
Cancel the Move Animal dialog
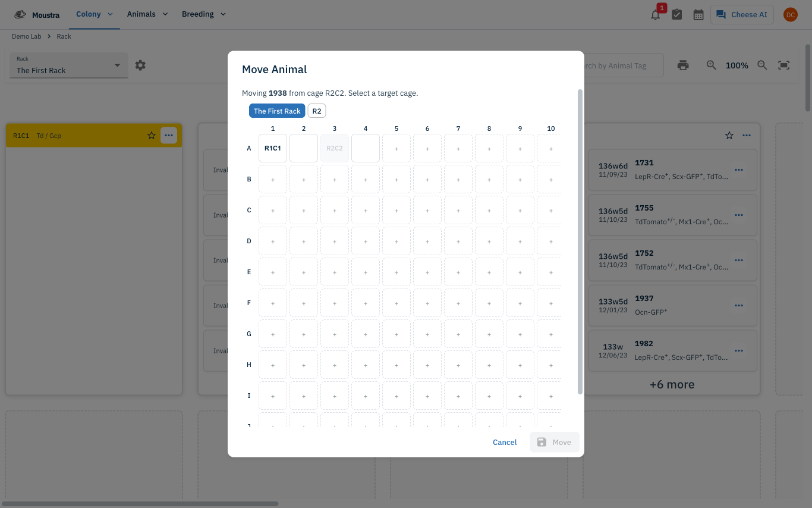coord(505,442)
